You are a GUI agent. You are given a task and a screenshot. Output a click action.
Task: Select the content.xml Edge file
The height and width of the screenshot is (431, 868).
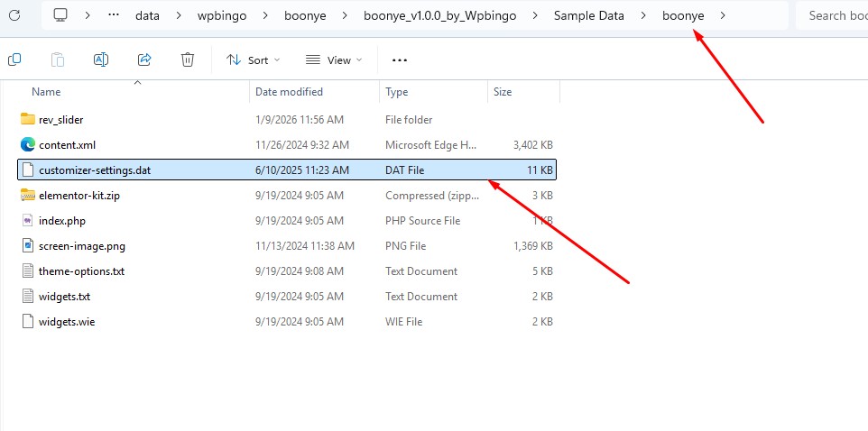point(66,144)
